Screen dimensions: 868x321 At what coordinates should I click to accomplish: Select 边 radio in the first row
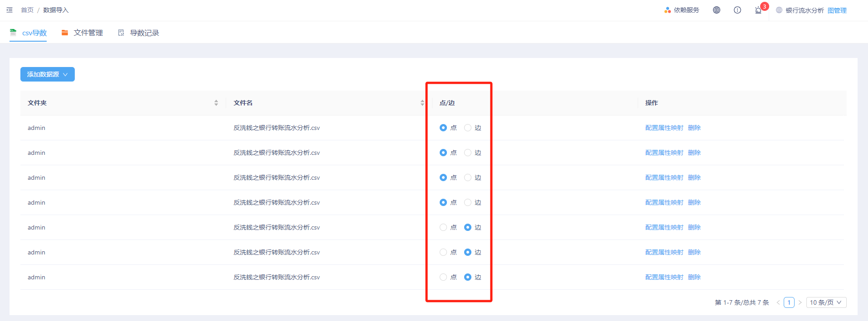[468, 128]
